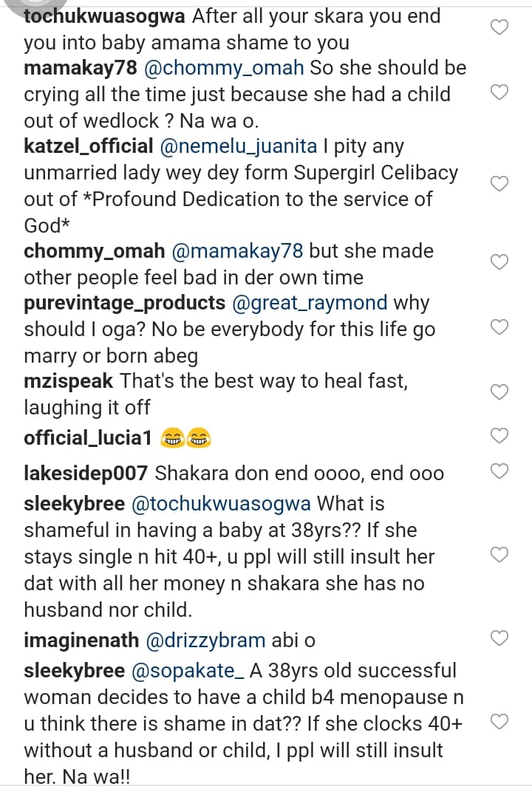
Task: Open katzel_official's profile from the username
Action: [x=88, y=146]
